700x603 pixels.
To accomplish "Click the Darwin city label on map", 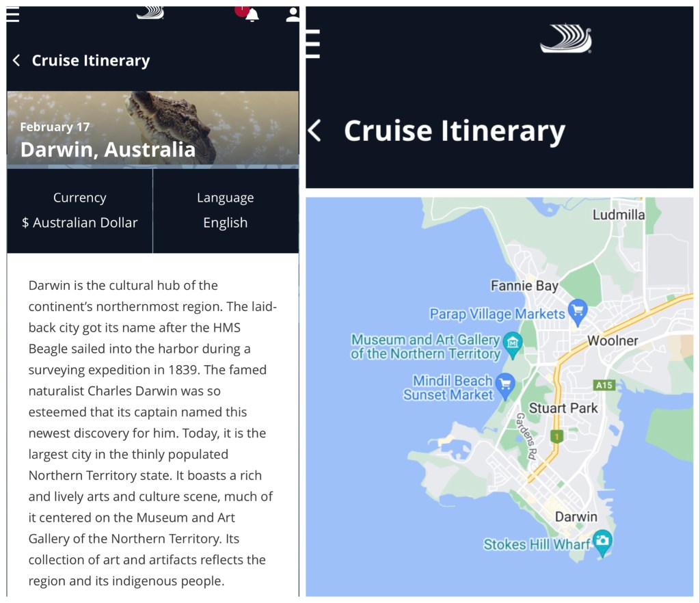I will pos(576,517).
